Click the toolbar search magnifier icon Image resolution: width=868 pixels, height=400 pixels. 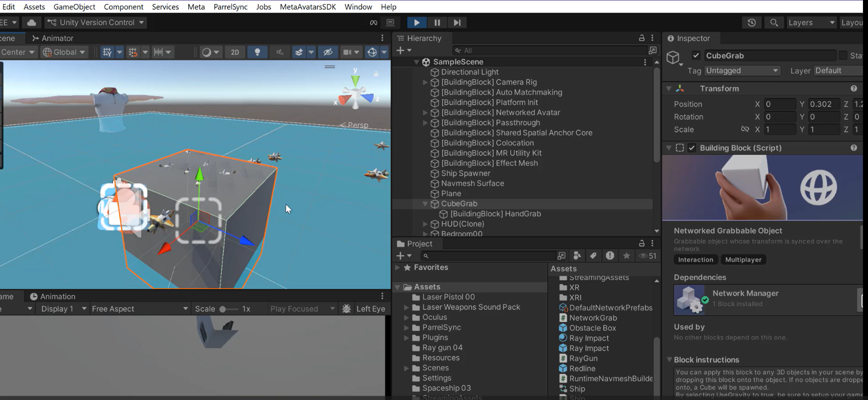[774, 23]
